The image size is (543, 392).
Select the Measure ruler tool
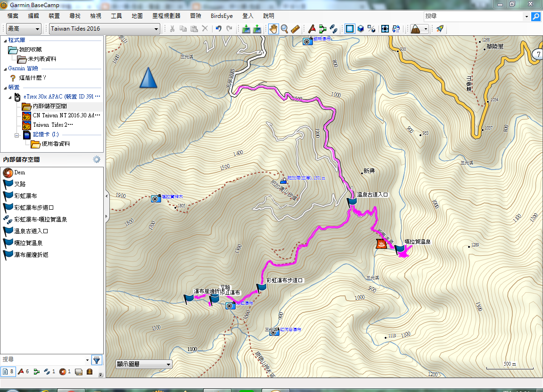coord(296,29)
